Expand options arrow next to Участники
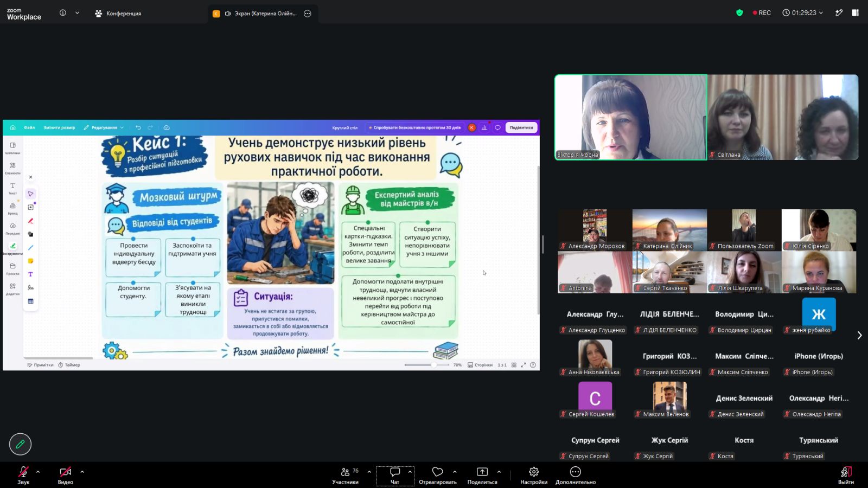Viewport: 868px width, 488px height. 369,472
